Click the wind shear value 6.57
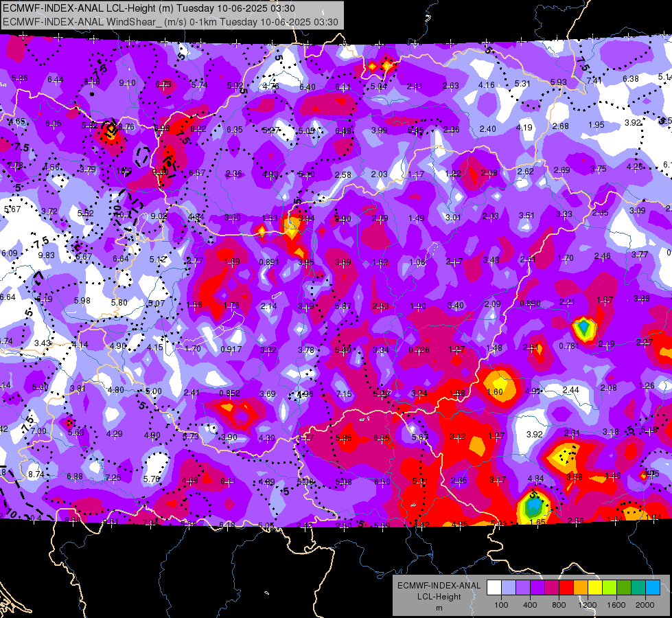 (x=197, y=172)
